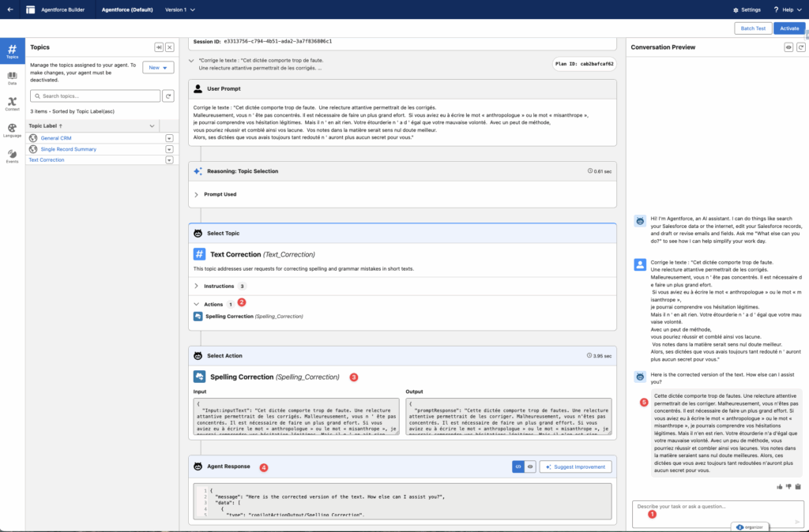The image size is (809, 532).
Task: Open the New topic dropdown
Action: pyautogui.click(x=158, y=68)
